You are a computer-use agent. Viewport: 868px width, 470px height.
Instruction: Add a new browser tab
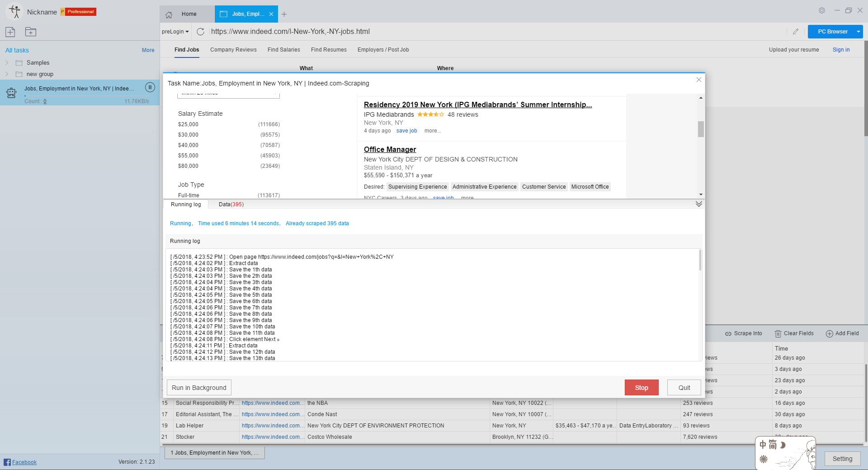click(284, 14)
